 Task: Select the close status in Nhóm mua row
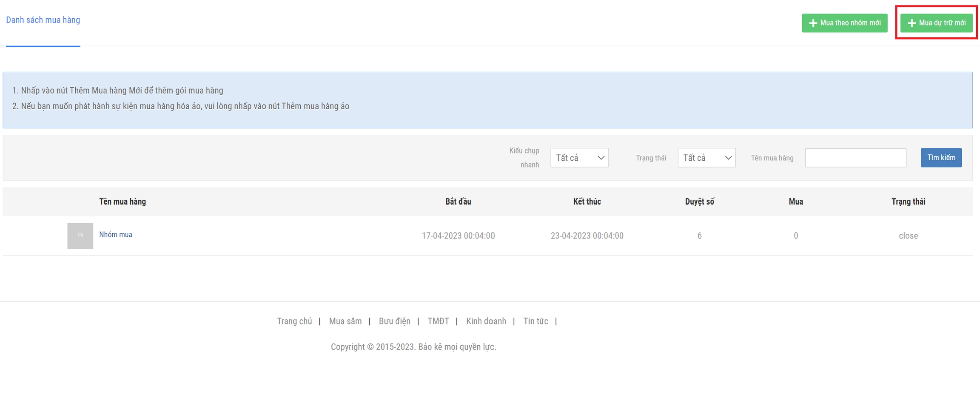pos(908,236)
